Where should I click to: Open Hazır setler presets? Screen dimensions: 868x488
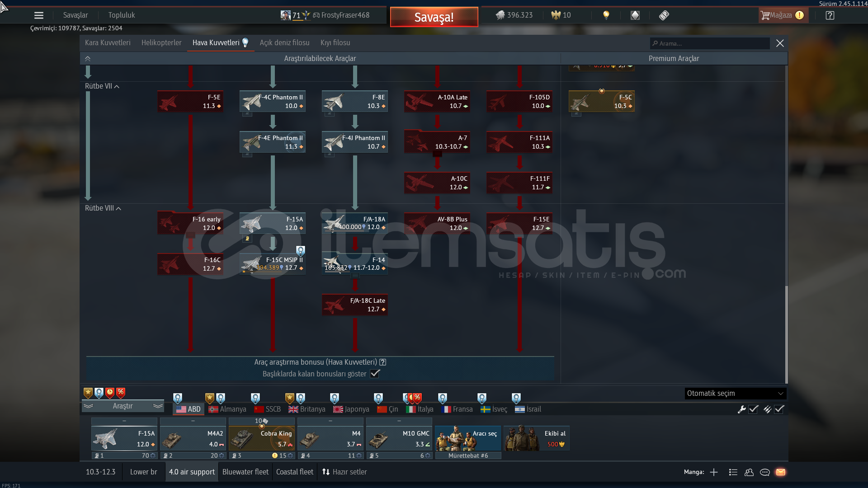coord(344,472)
